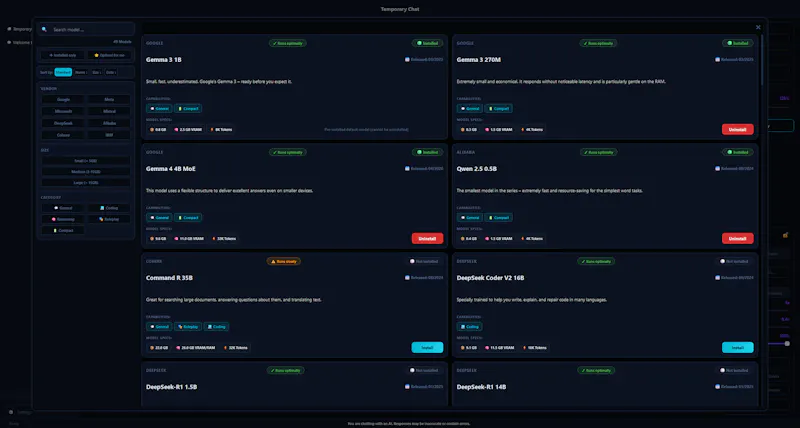Filter vendors by Alibaba

point(109,123)
